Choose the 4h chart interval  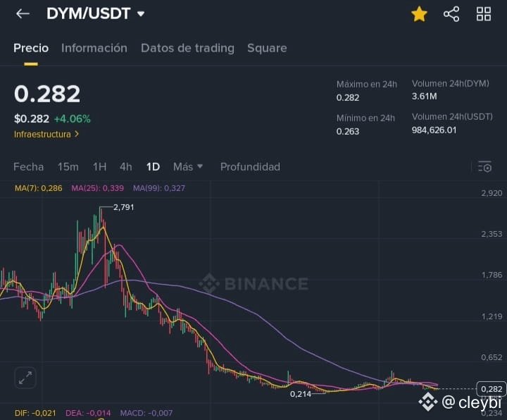126,167
